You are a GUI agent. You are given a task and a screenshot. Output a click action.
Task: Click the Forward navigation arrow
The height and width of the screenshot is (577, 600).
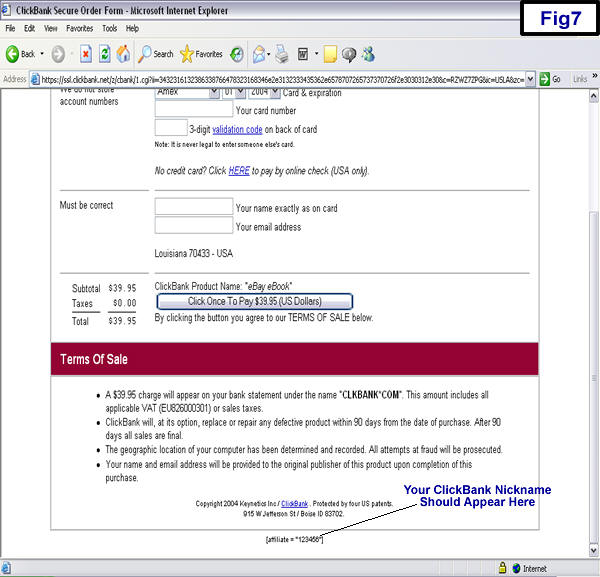(x=58, y=54)
